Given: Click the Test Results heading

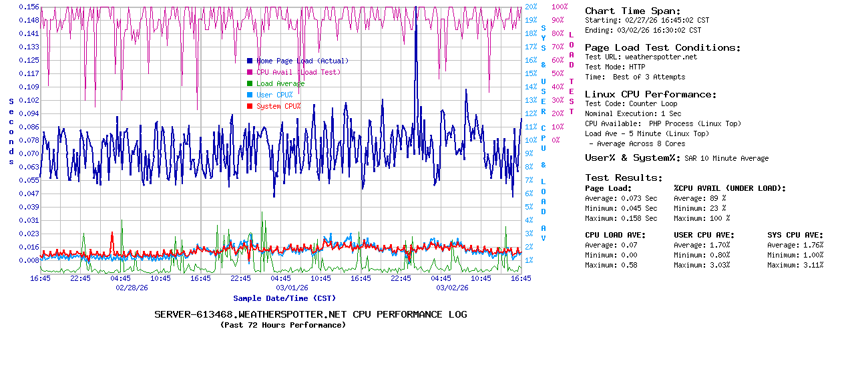Looking at the screenshot, I should [624, 177].
